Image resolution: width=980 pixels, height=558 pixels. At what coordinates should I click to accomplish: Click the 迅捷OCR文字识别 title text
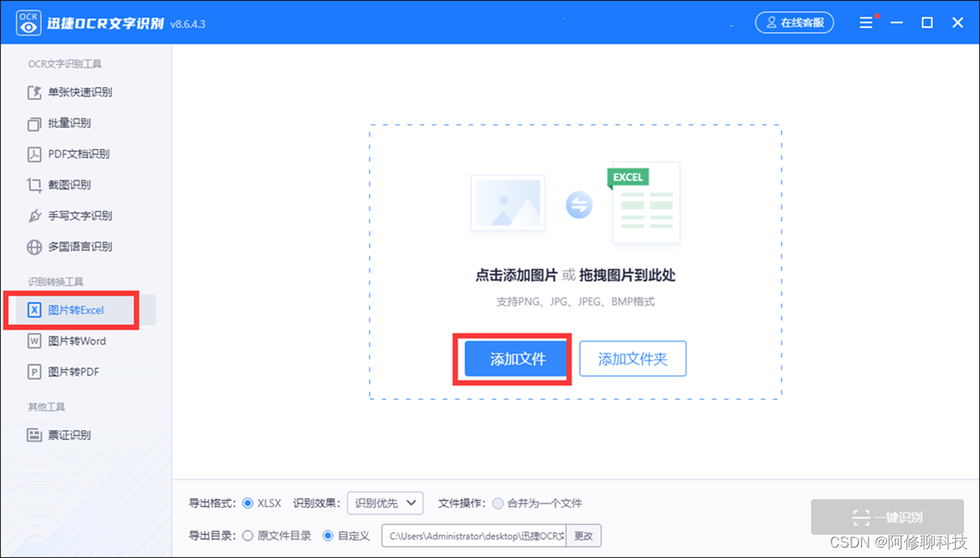point(105,23)
